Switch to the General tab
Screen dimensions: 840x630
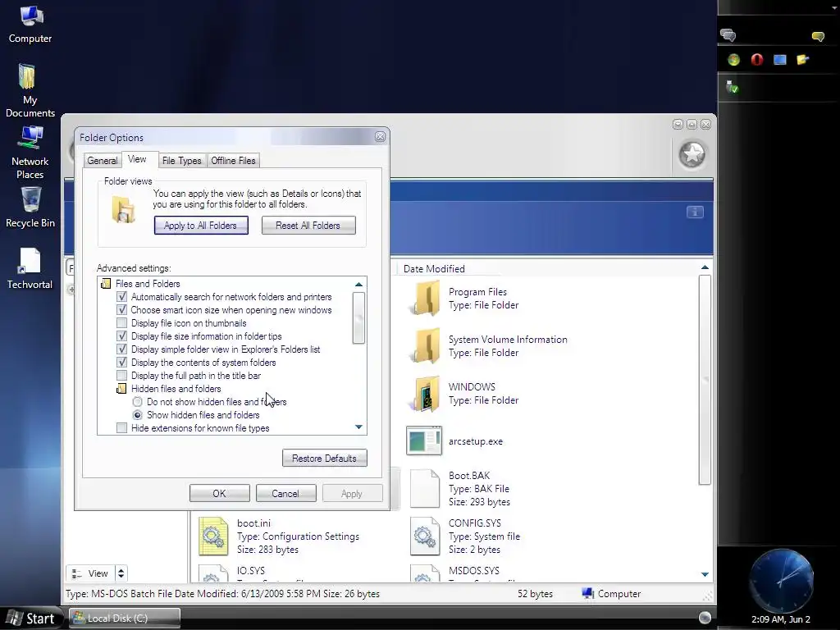point(102,161)
